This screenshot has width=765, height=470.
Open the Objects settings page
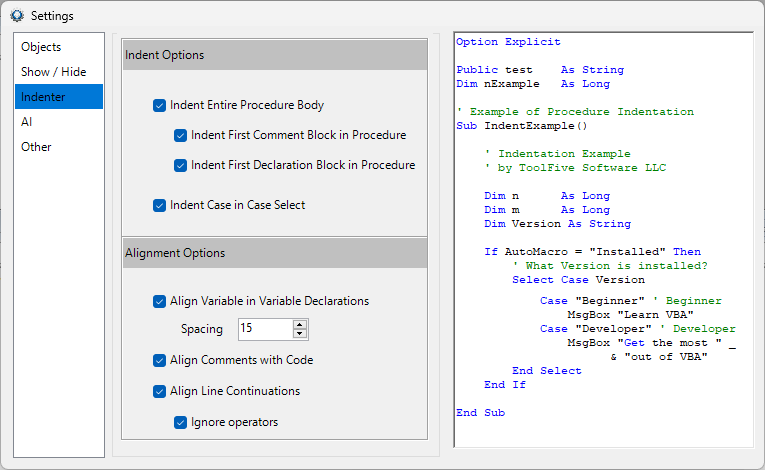(59, 47)
